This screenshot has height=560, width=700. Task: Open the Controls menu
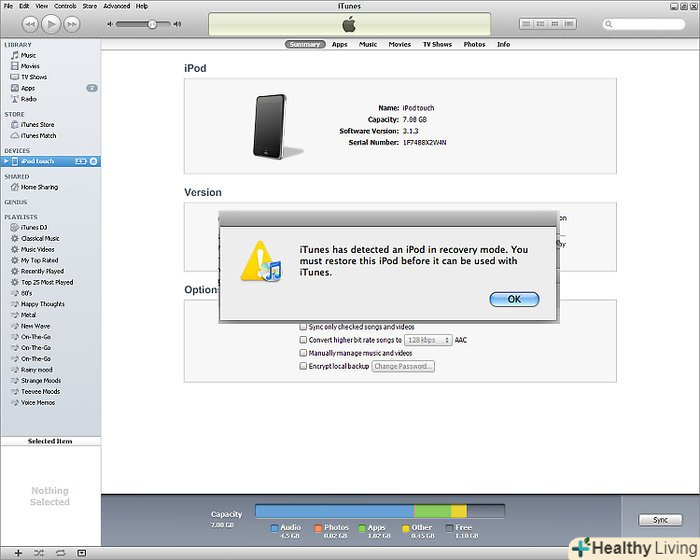tap(65, 6)
